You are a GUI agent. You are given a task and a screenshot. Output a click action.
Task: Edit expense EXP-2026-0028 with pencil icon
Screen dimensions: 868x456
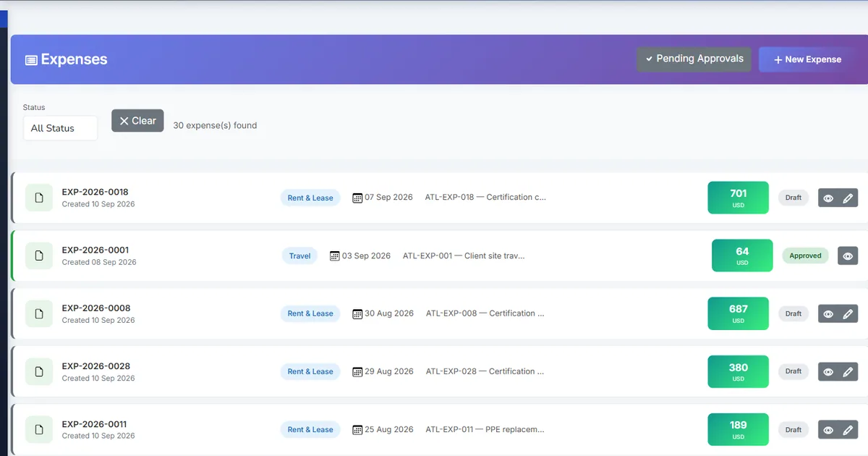[848, 371]
